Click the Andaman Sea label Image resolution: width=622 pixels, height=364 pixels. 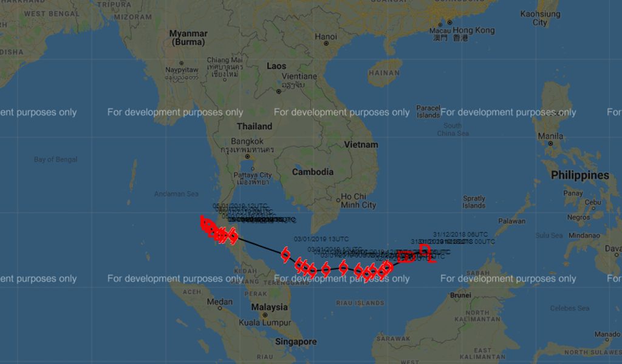click(x=176, y=194)
